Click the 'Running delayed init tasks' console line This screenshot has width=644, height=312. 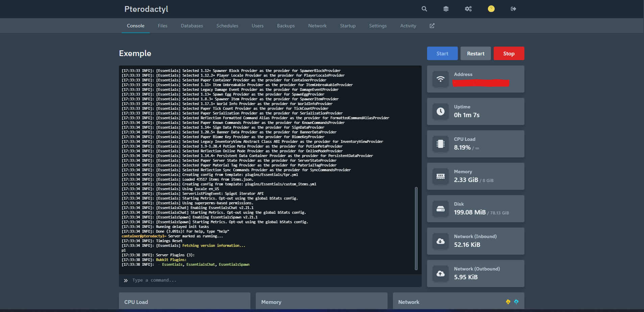coord(165,227)
